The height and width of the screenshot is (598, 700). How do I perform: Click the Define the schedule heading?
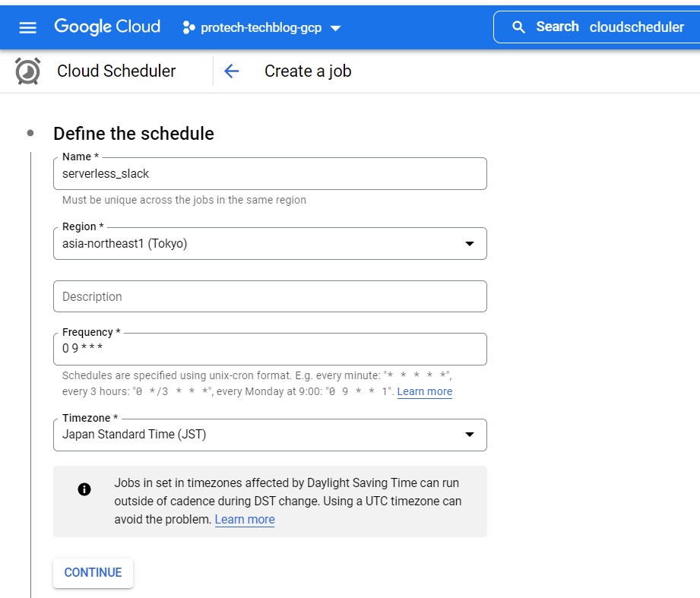pos(134,134)
